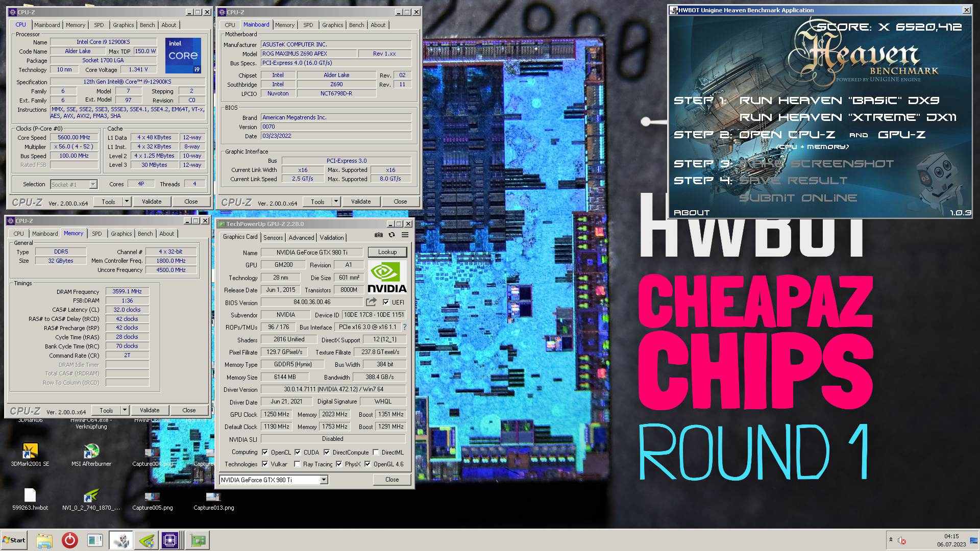This screenshot has height=551, width=980.
Task: Click the Intel Core i9 logo in CPU-Z
Action: pyautogui.click(x=183, y=55)
